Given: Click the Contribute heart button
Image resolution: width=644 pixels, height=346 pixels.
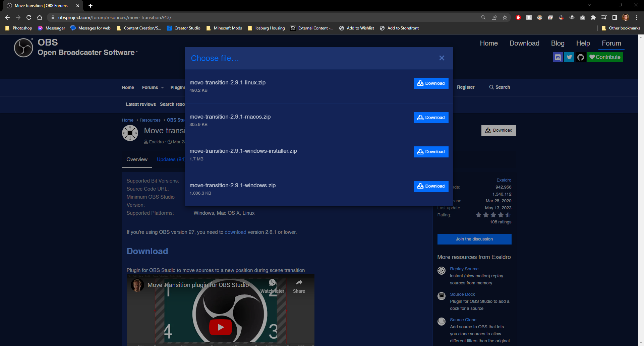Looking at the screenshot, I should (x=605, y=57).
